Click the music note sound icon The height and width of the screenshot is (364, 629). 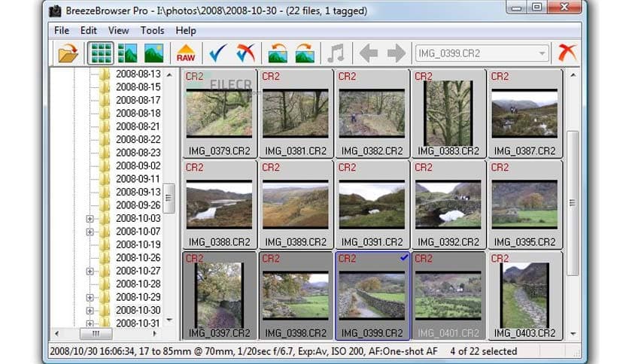click(x=336, y=53)
